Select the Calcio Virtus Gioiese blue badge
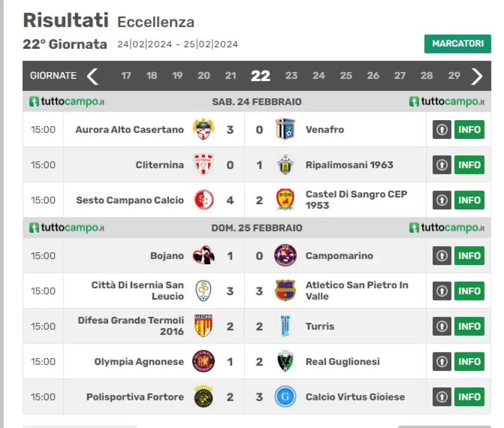Image resolution: width=504 pixels, height=428 pixels. pyautogui.click(x=285, y=397)
